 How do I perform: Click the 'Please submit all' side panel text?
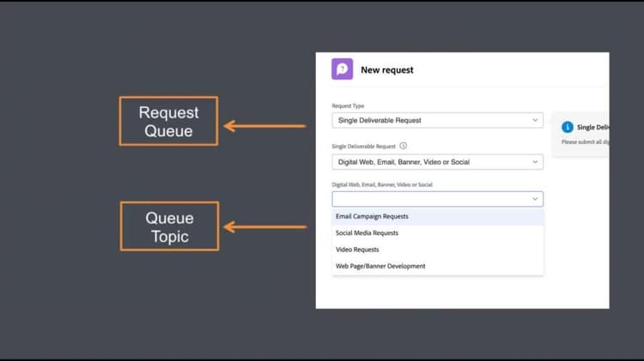pos(586,142)
